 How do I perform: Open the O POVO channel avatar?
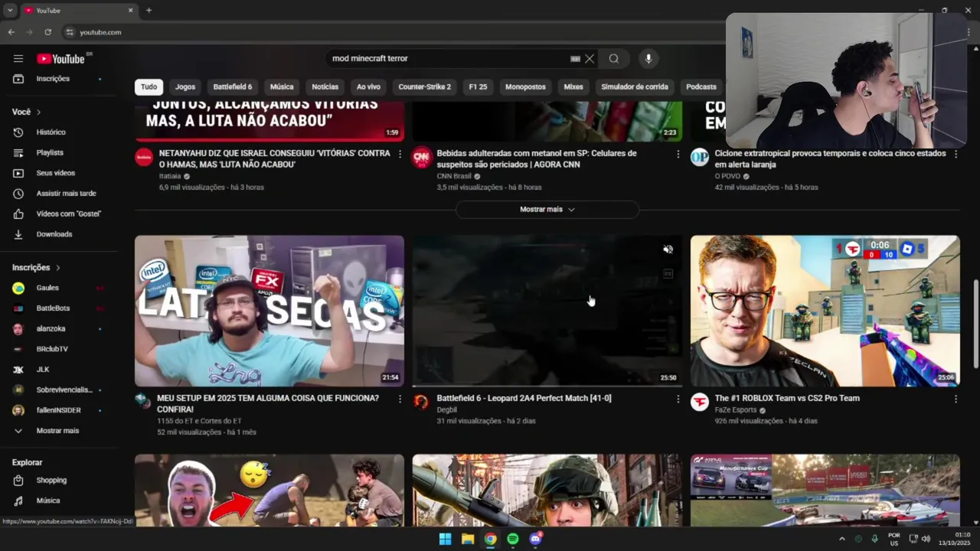click(x=700, y=157)
